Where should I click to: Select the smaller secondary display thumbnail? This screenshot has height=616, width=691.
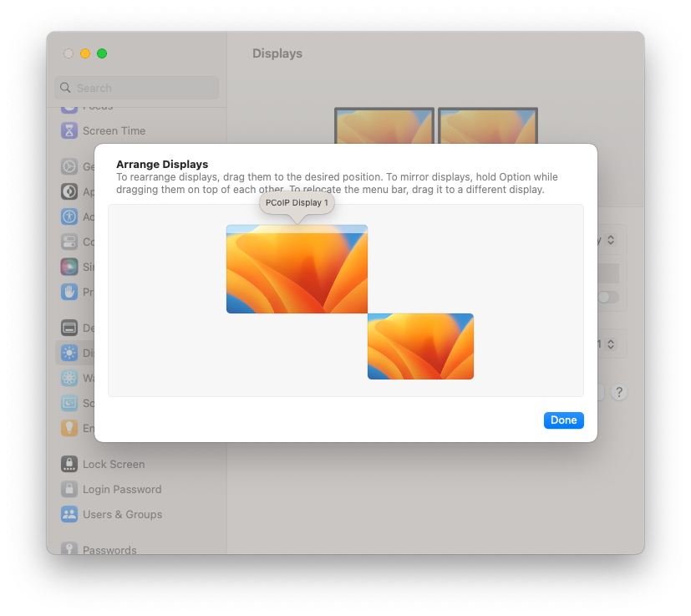point(420,346)
